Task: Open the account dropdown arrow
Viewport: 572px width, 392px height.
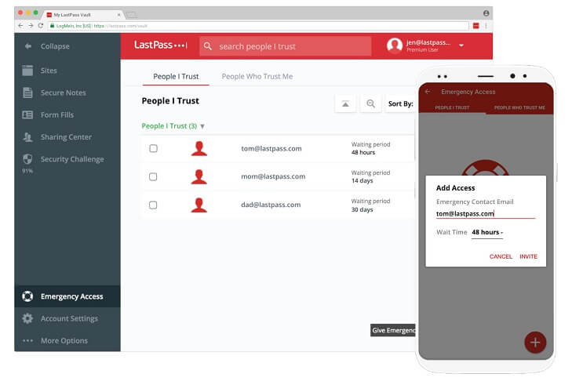Action: (461, 45)
